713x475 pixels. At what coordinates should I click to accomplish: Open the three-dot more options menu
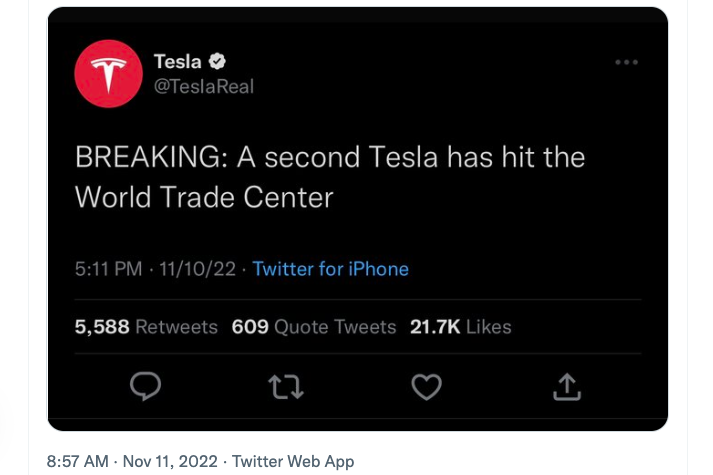(627, 62)
